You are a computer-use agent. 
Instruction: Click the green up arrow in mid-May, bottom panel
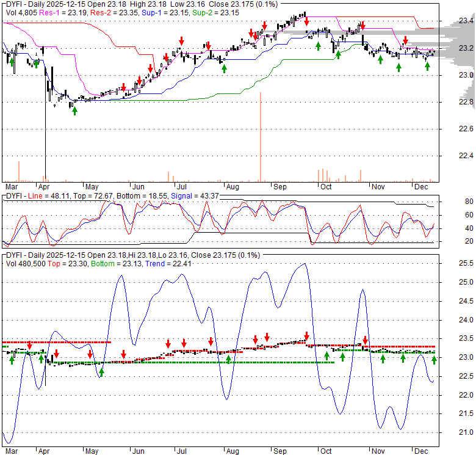[x=101, y=371]
